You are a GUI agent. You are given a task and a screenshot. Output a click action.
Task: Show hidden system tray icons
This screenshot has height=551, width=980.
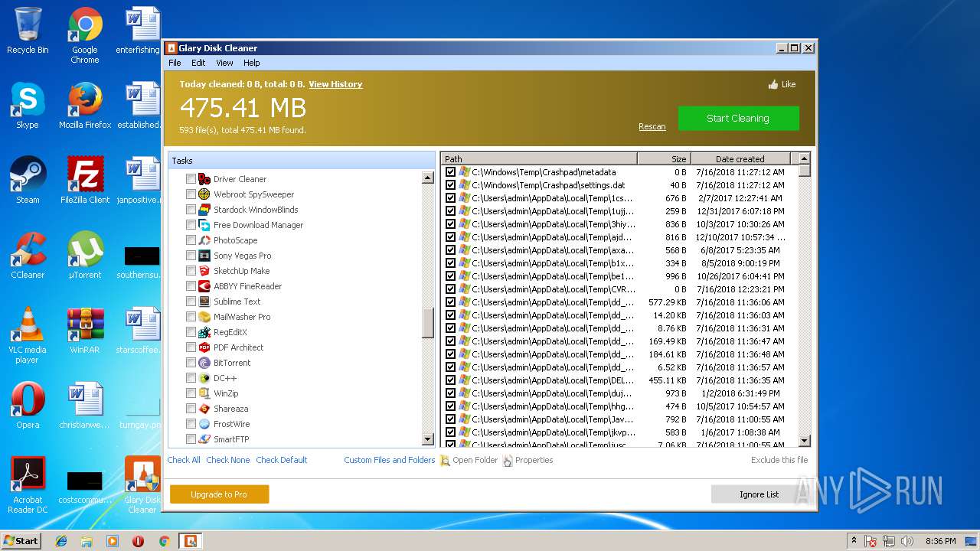854,541
